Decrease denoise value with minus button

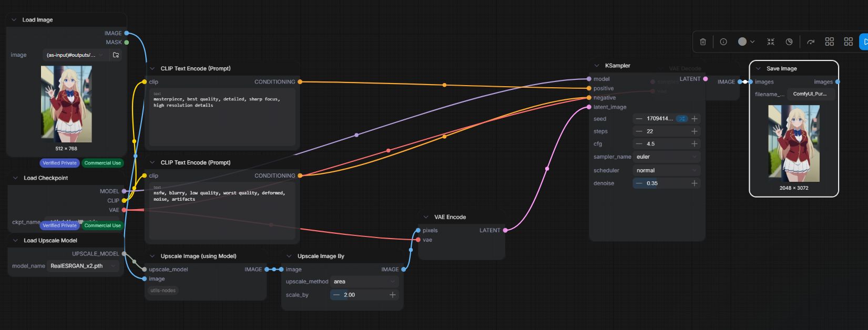pyautogui.click(x=639, y=183)
